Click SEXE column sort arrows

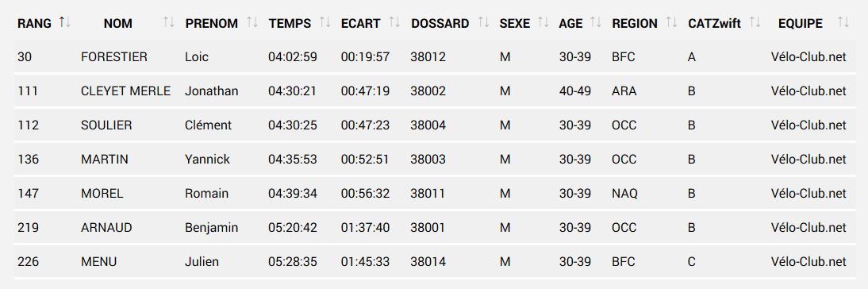tap(543, 23)
